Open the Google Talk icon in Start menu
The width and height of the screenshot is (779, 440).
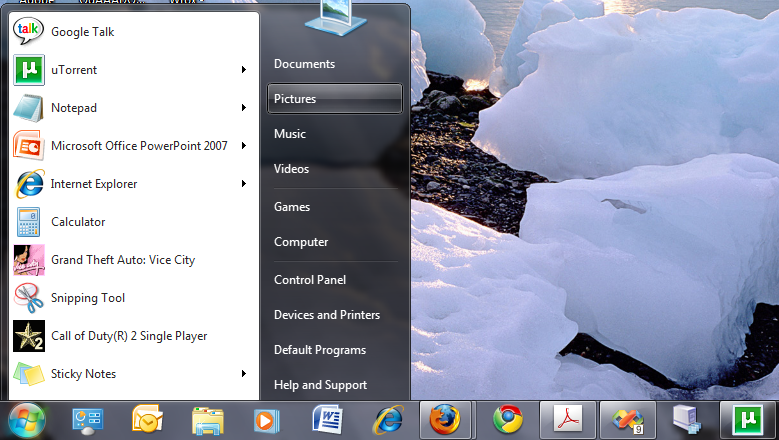point(28,31)
